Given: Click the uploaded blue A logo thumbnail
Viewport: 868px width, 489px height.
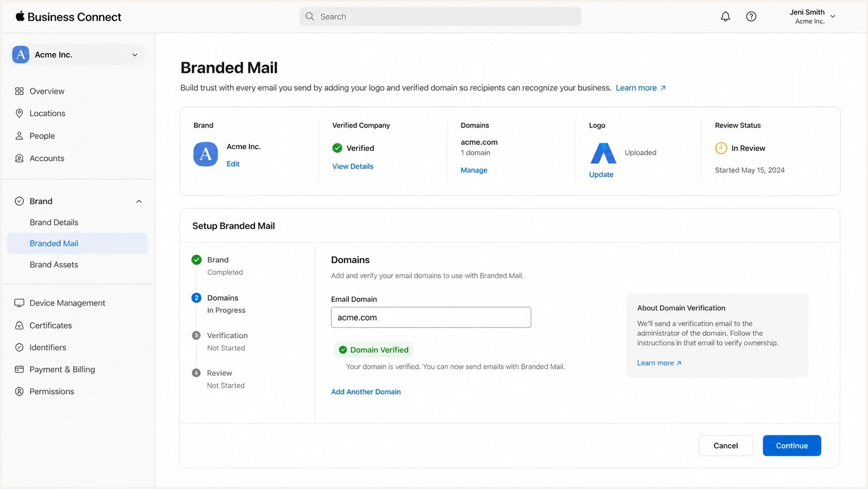Looking at the screenshot, I should pyautogui.click(x=603, y=153).
